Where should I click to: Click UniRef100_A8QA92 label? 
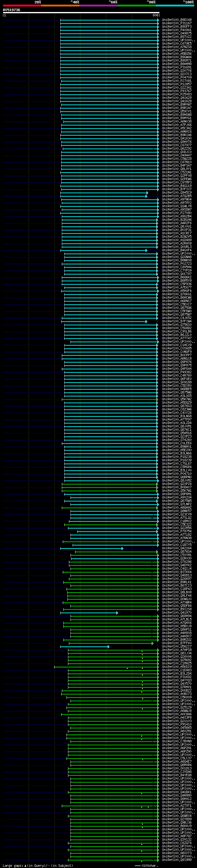(x=177, y=508)
